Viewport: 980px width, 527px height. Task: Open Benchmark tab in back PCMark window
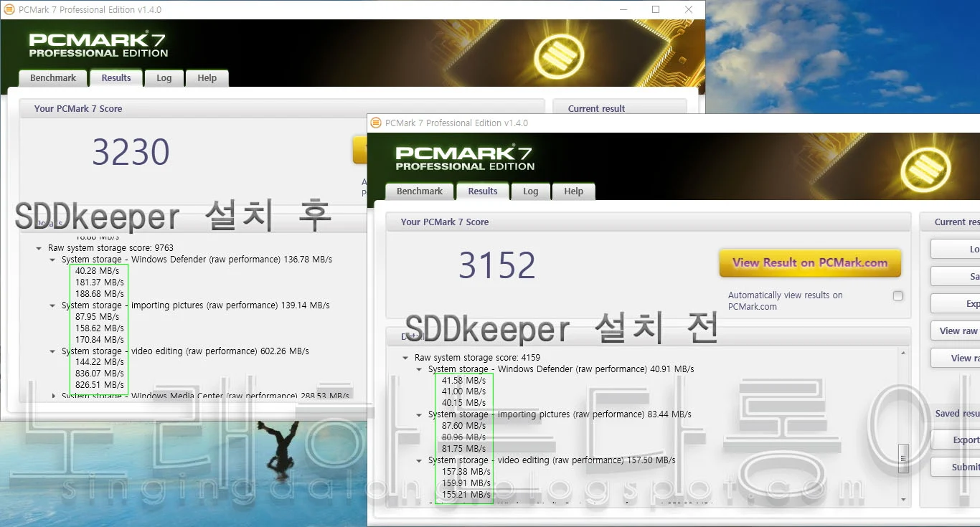[x=53, y=78]
